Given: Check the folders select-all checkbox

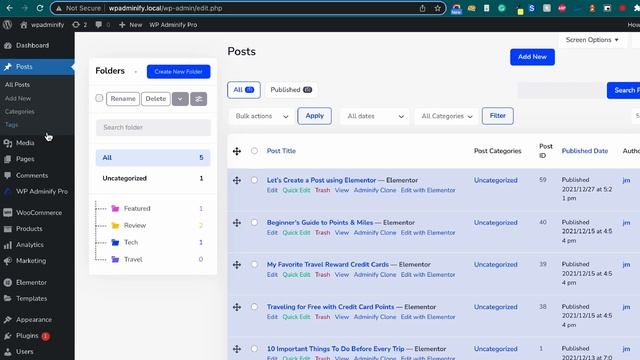Looking at the screenshot, I should (99, 98).
